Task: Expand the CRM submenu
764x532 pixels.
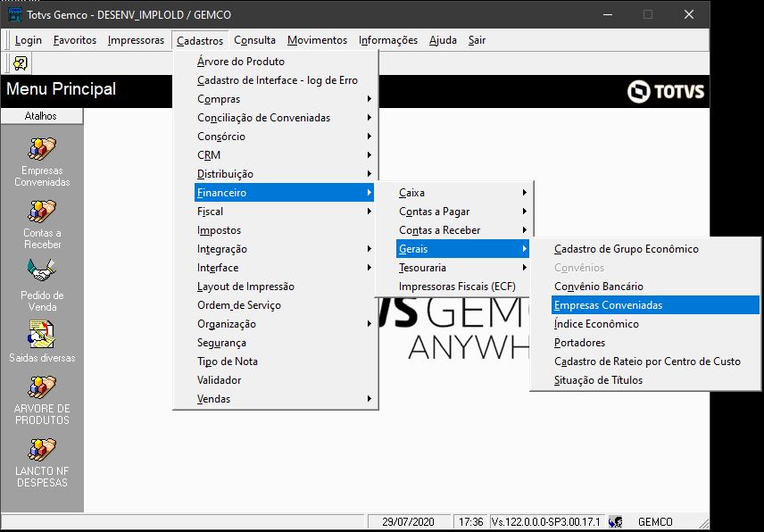Action: tap(284, 155)
